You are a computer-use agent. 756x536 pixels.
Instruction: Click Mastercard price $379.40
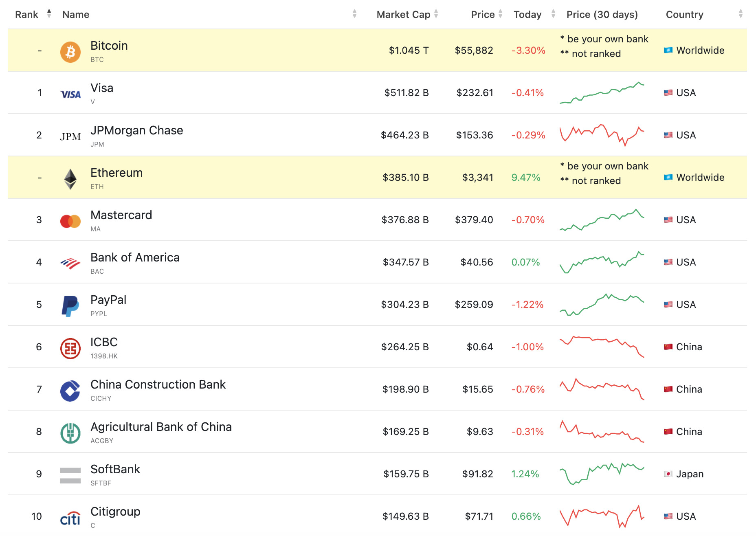click(x=474, y=220)
